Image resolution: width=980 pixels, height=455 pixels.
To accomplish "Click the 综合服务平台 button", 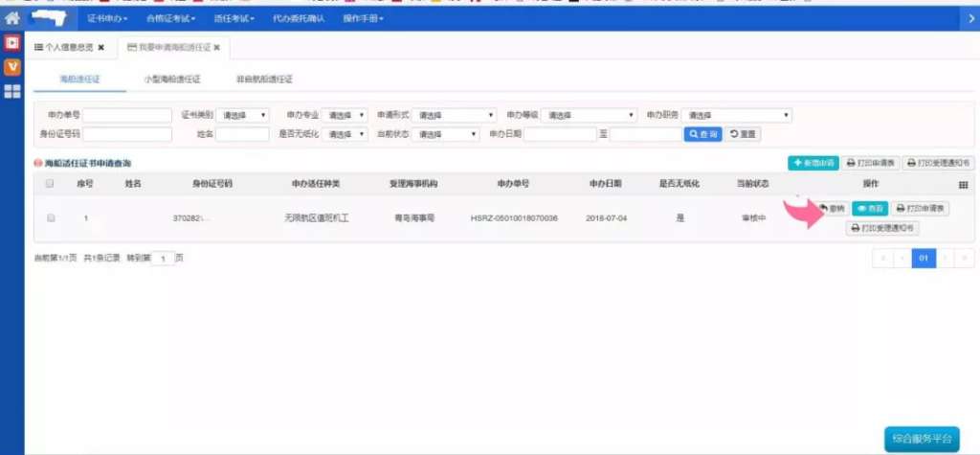I will pyautogui.click(x=922, y=438).
